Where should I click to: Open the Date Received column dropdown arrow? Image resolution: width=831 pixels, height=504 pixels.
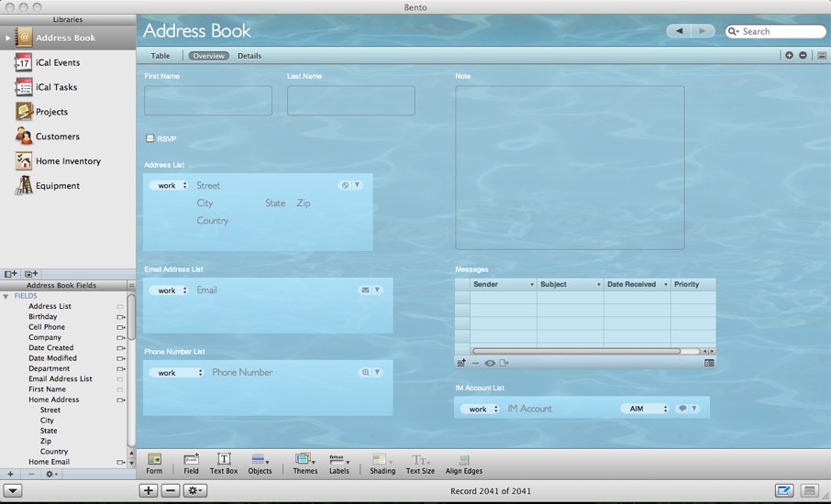pos(666,285)
